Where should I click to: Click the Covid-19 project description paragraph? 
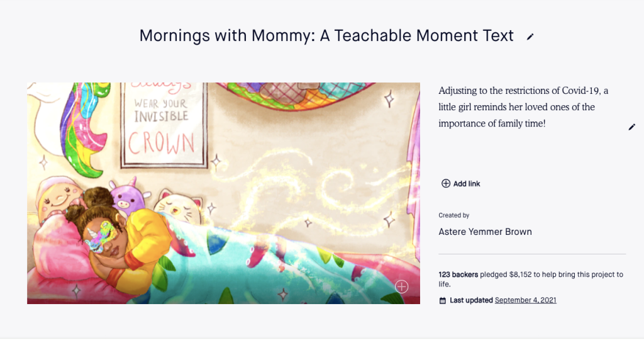(x=523, y=107)
